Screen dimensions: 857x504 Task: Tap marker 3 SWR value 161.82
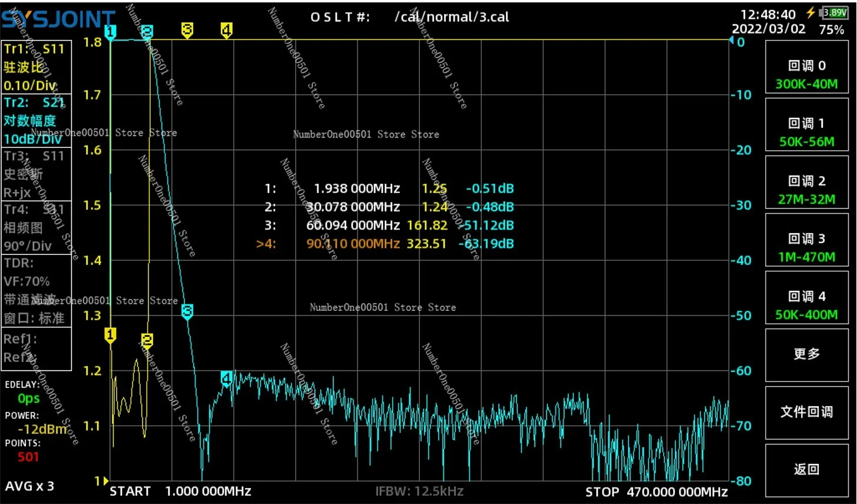[x=427, y=225]
